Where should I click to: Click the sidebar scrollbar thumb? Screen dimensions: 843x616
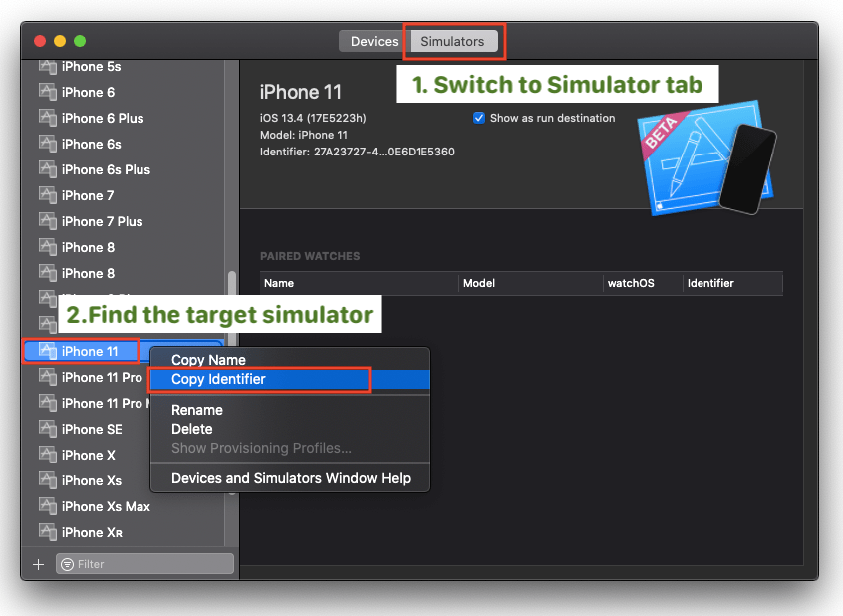click(x=232, y=309)
